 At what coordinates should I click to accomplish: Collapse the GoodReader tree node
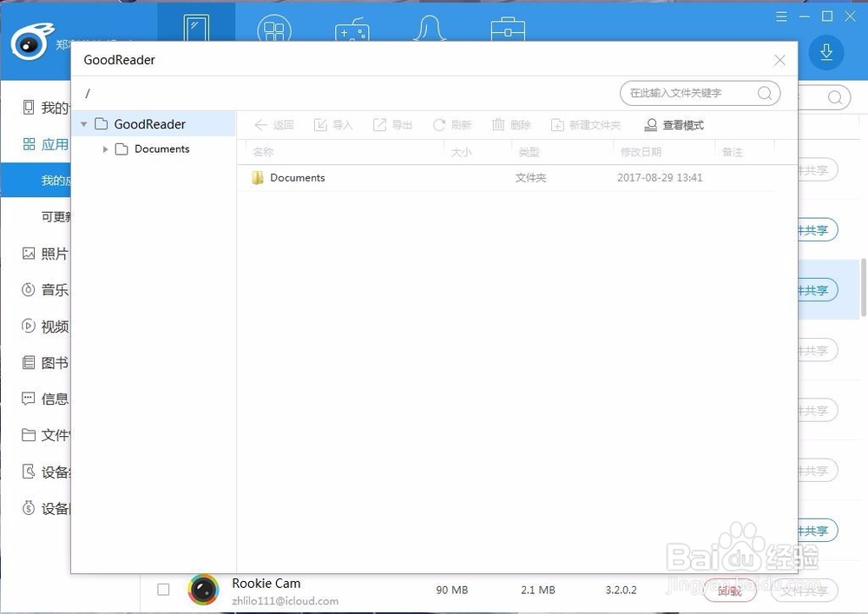click(83, 123)
